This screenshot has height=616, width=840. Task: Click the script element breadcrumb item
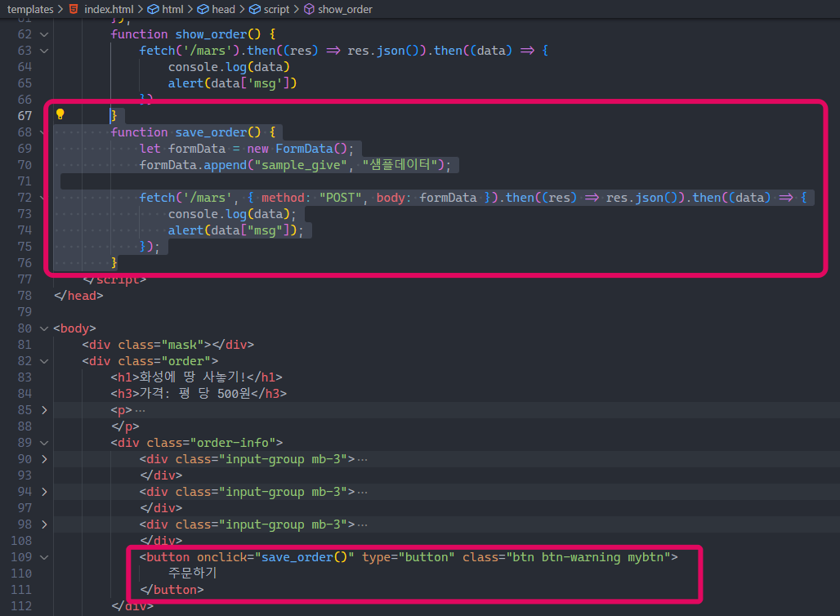coord(270,9)
